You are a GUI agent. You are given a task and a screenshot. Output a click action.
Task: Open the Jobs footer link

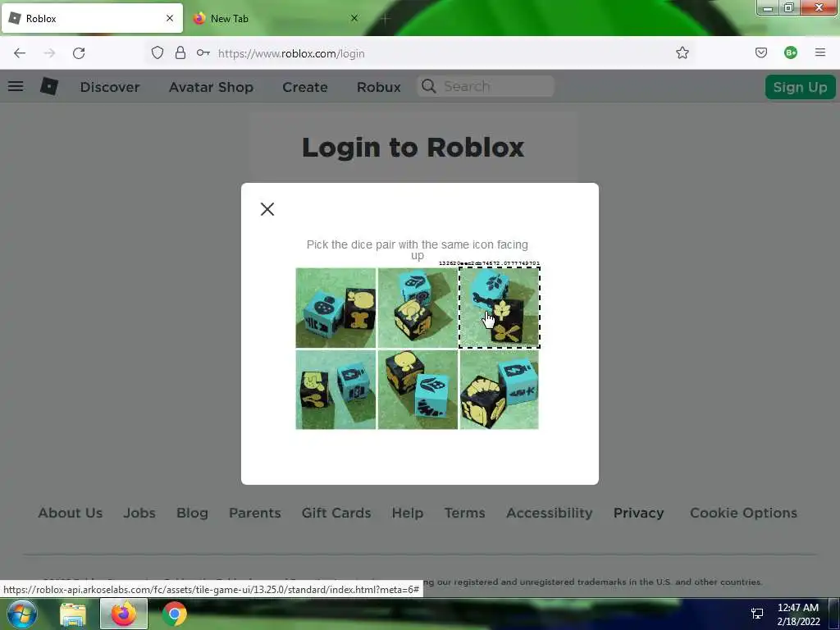(139, 513)
